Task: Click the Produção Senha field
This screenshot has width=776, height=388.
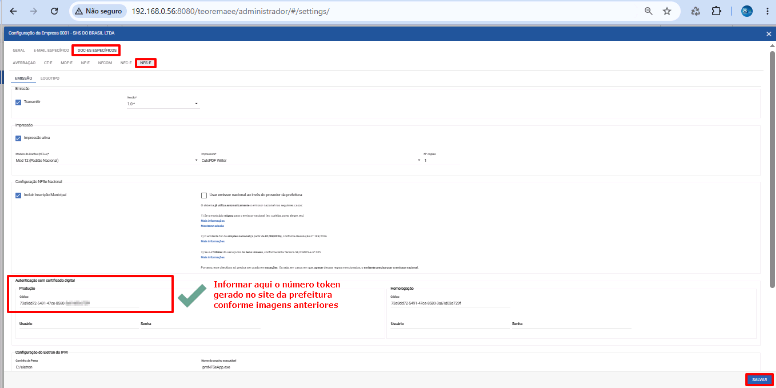Action: [x=200, y=324]
